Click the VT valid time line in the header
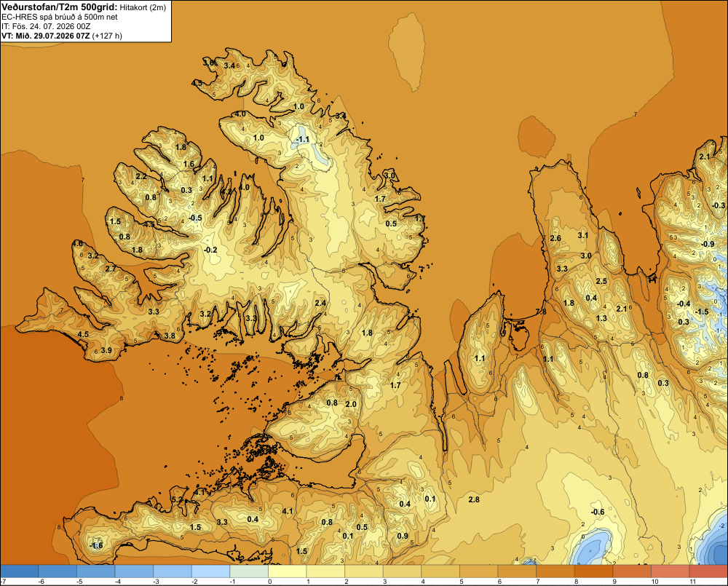This screenshot has width=728, height=586. 62,36
